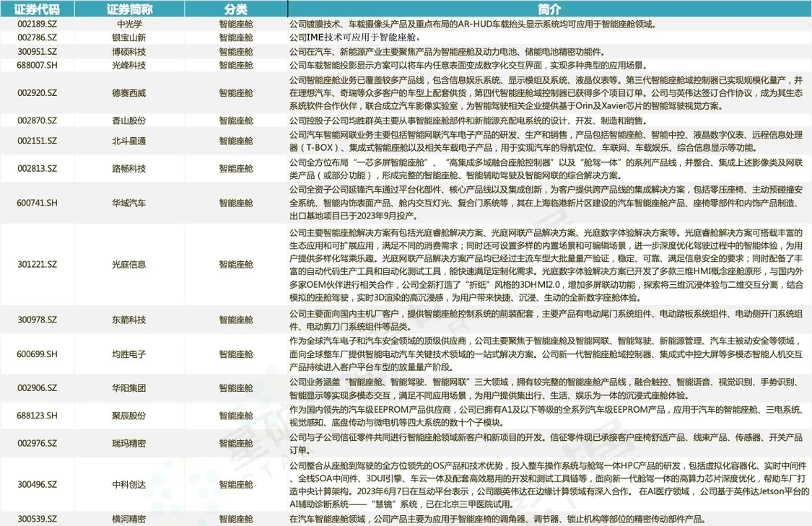Click stock code 300978.SZ
The width and height of the screenshot is (812, 526).
click(x=37, y=320)
